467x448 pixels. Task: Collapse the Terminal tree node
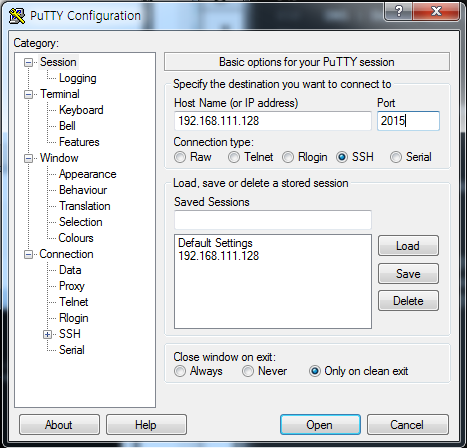coord(29,94)
